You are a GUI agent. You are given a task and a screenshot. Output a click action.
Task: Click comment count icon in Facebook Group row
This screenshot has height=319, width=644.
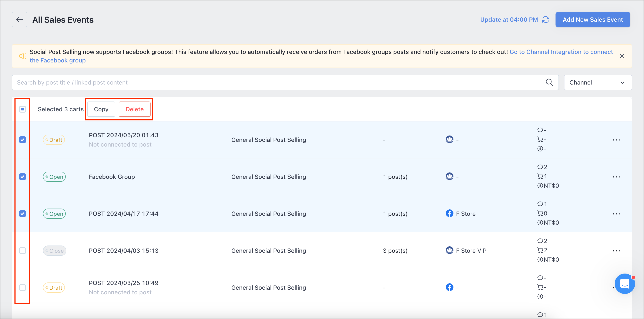point(540,167)
